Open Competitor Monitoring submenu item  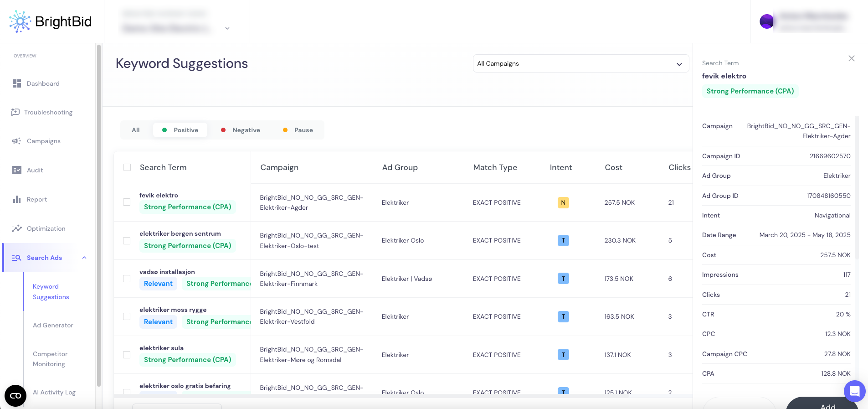(x=50, y=359)
